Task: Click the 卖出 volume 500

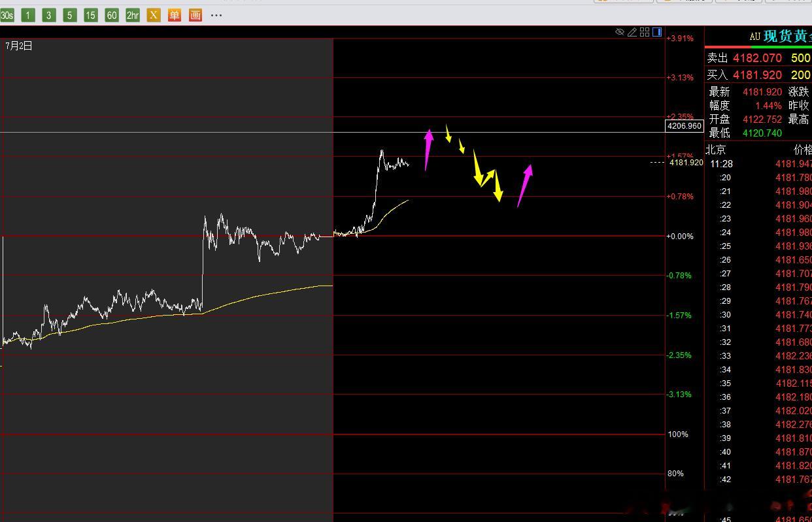Action: [800, 58]
